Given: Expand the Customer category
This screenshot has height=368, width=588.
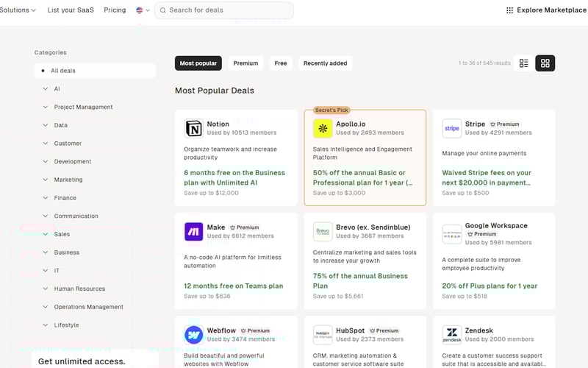Looking at the screenshot, I should pyautogui.click(x=46, y=144).
